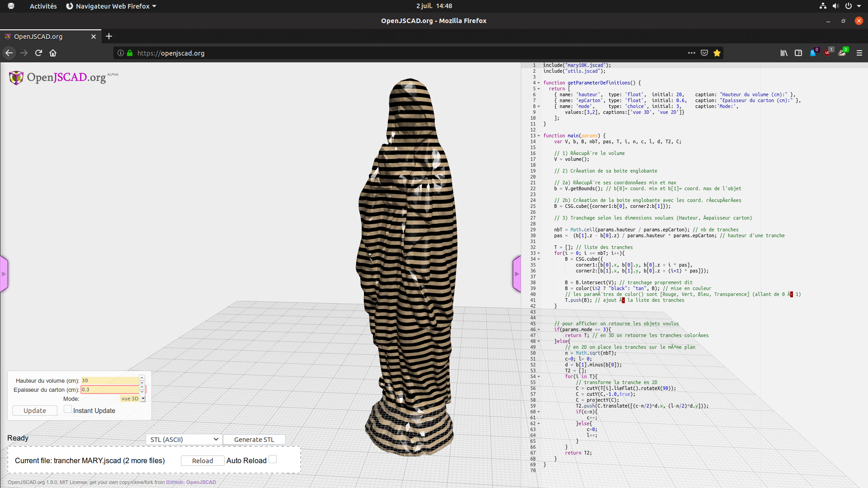The image size is (868, 488).
Task: Open the Firefox library toolbar icon
Action: coord(783,53)
